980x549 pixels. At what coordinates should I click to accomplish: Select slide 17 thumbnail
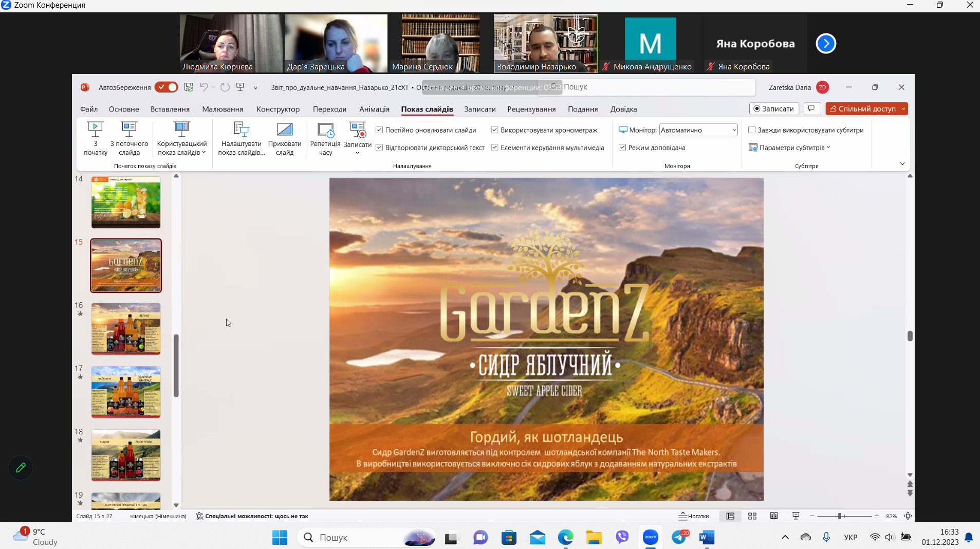(126, 392)
